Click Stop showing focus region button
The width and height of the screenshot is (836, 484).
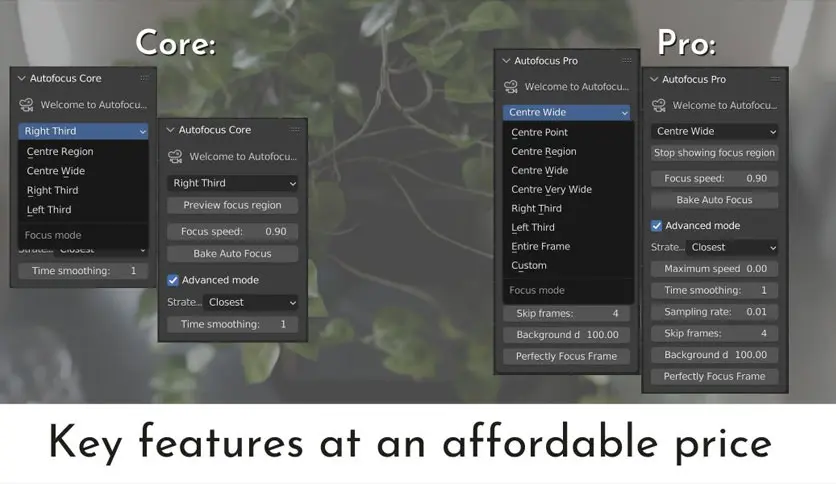pos(714,152)
